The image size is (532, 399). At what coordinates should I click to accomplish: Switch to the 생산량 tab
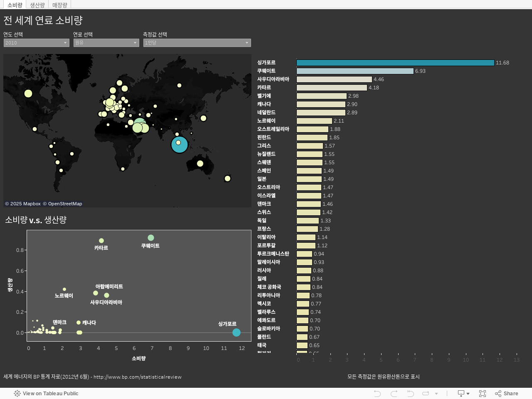click(37, 5)
